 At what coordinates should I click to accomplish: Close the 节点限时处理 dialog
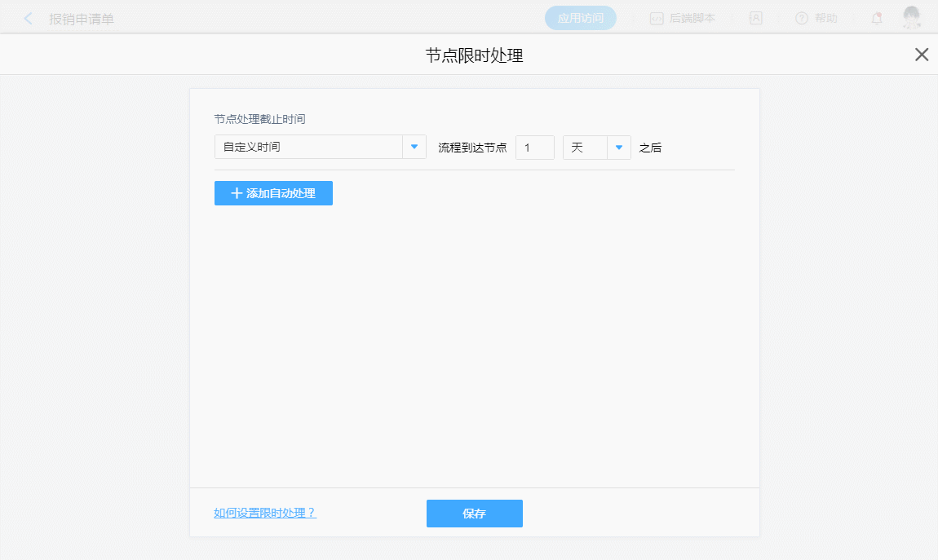[x=922, y=55]
